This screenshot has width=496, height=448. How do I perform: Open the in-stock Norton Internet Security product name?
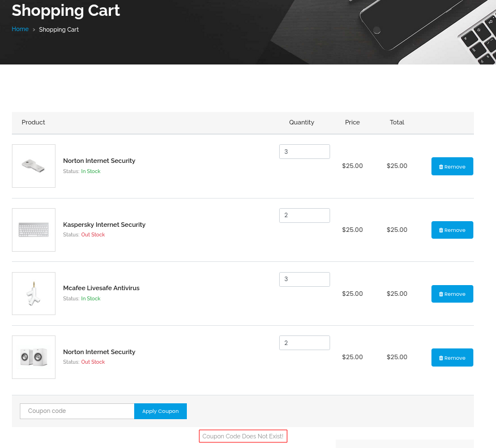pyautogui.click(x=99, y=161)
